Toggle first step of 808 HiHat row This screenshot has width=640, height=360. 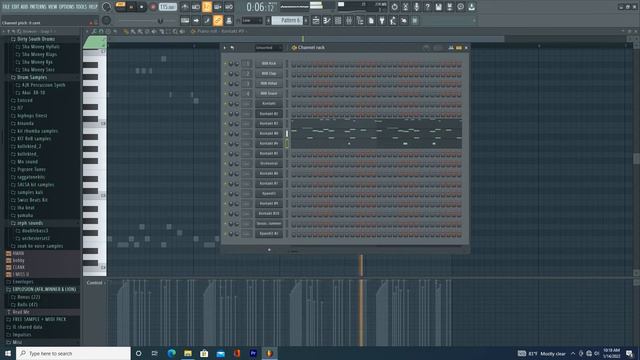point(294,84)
